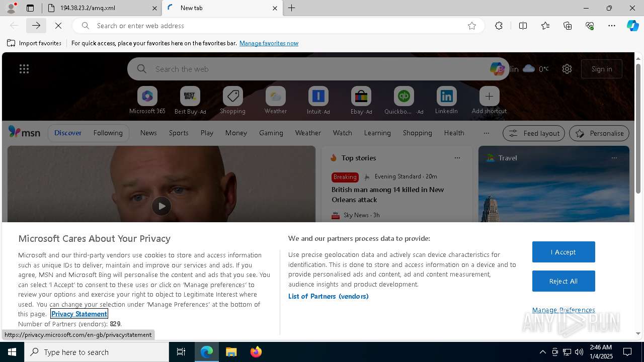Open the Weather shortcut tile
Image resolution: width=644 pixels, height=362 pixels.
tap(276, 101)
